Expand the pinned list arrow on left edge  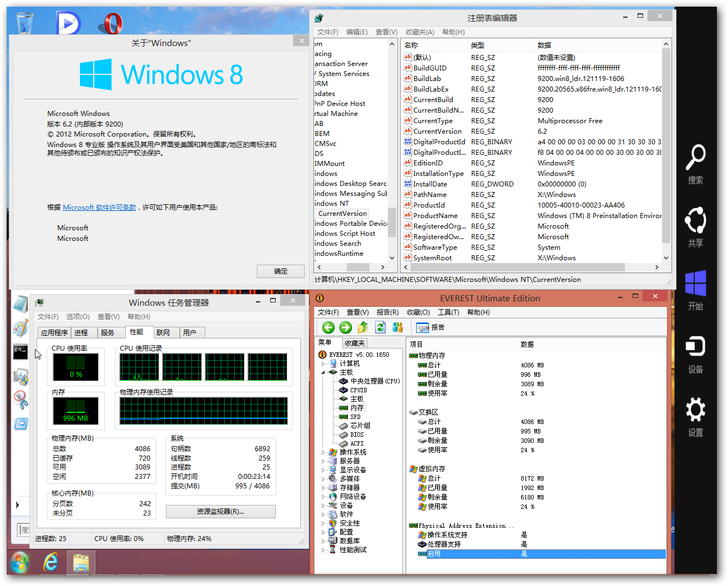[18, 505]
